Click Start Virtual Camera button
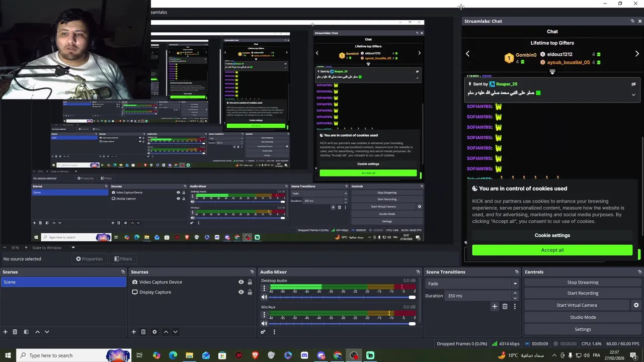 [x=577, y=305]
